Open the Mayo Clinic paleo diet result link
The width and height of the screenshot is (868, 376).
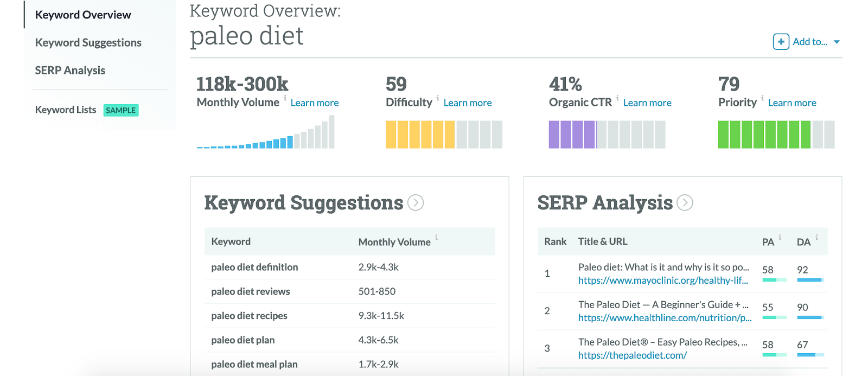pyautogui.click(x=663, y=281)
